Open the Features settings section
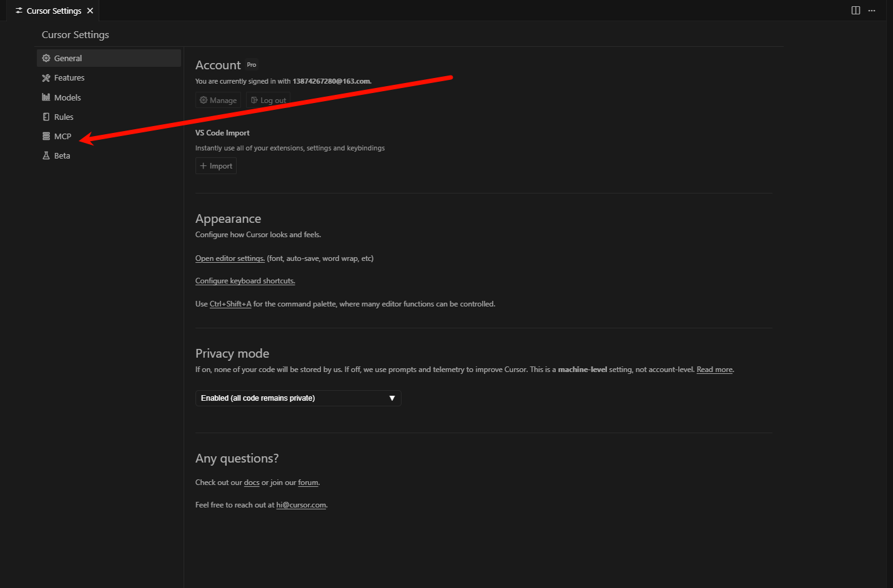This screenshot has height=588, width=893. 109,77
